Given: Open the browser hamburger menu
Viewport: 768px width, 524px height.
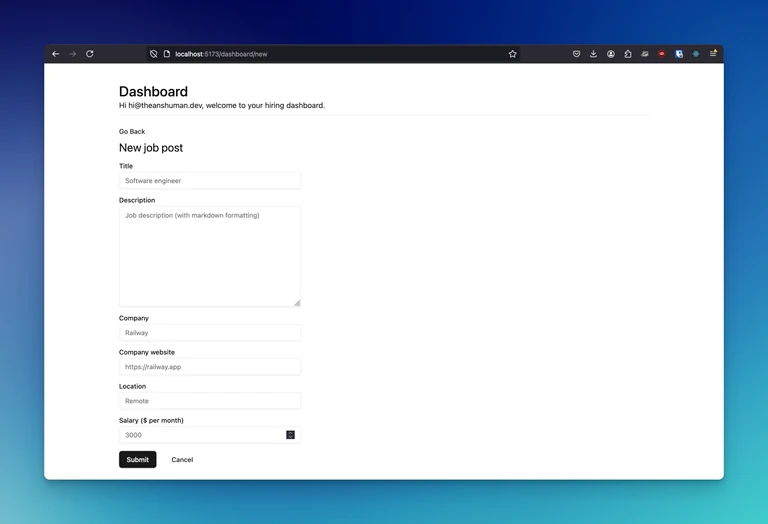Looking at the screenshot, I should 713,53.
